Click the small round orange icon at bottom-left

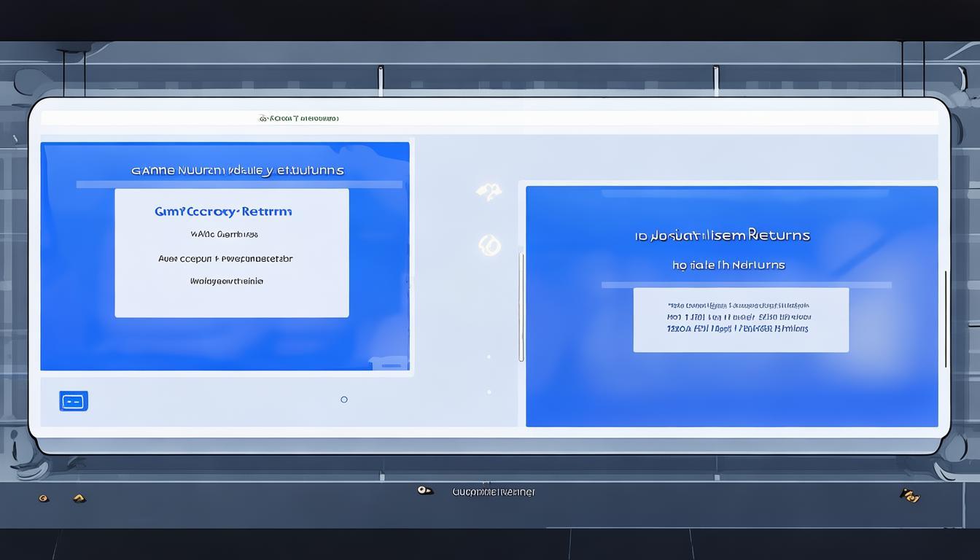[44, 498]
